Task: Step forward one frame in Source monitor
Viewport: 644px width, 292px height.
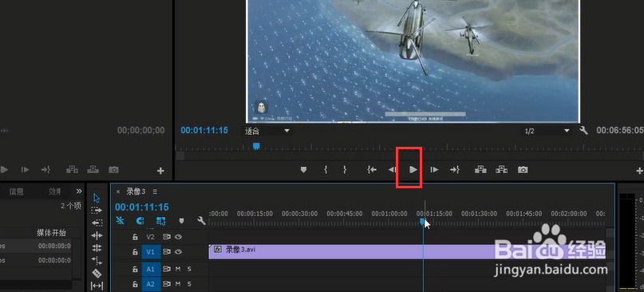Action: [25, 170]
